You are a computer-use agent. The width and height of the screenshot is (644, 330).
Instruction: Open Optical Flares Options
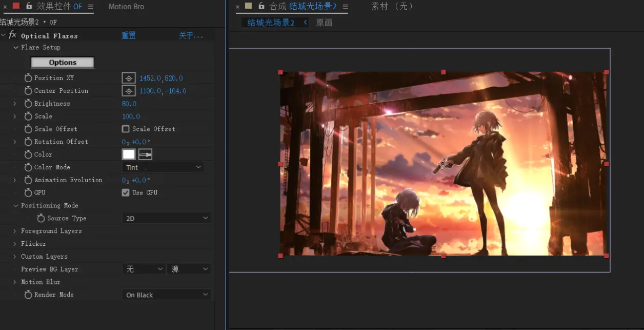[x=63, y=63]
